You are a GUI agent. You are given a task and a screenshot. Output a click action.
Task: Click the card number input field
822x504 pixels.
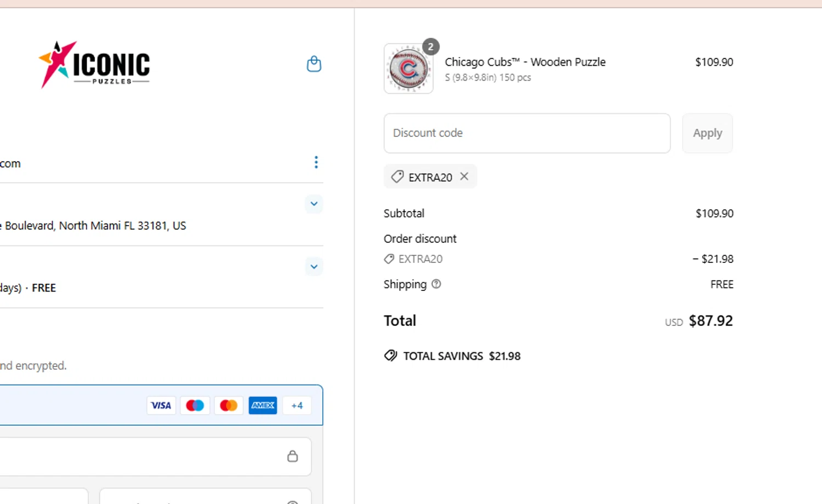(155, 456)
